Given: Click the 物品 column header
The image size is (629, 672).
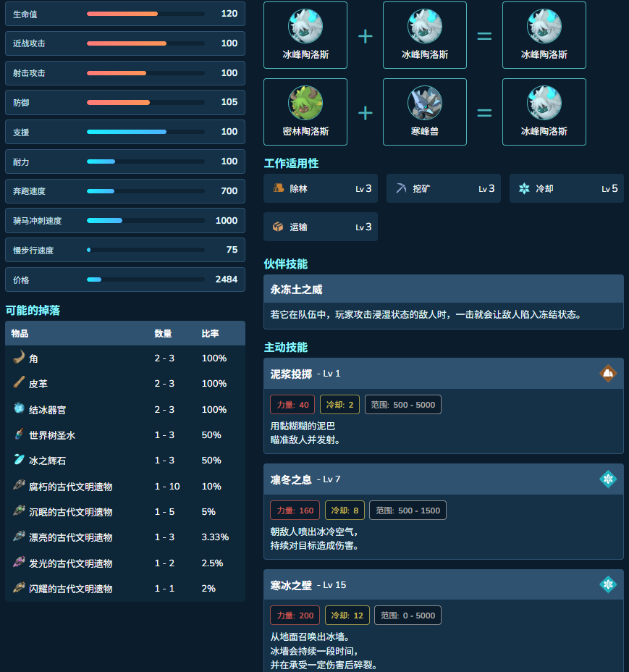Looking at the screenshot, I should (x=20, y=333).
